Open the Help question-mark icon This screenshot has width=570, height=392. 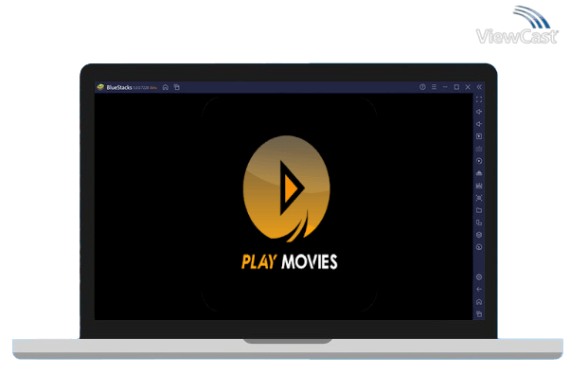(x=422, y=87)
